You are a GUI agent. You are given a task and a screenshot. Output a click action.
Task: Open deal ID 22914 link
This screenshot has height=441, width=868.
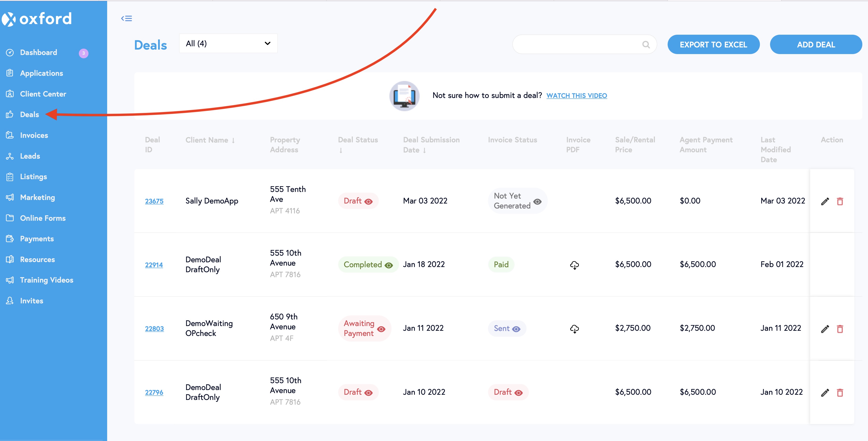point(154,265)
